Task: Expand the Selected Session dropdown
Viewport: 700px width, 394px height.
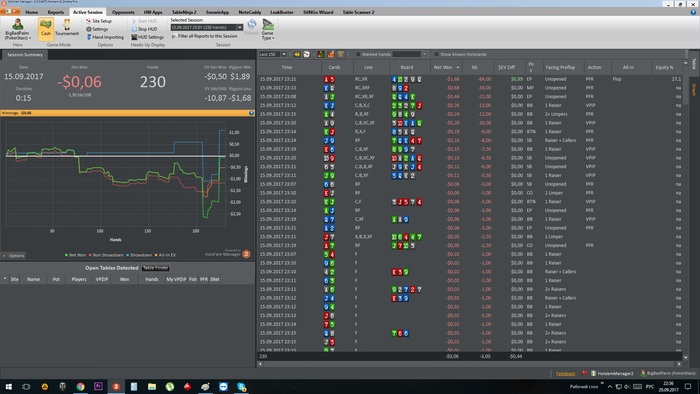Action: [240, 28]
